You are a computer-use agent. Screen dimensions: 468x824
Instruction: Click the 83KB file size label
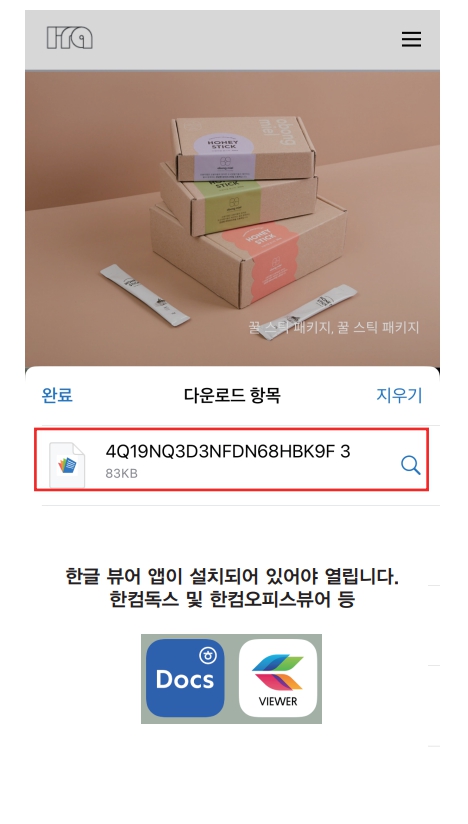tap(121, 473)
